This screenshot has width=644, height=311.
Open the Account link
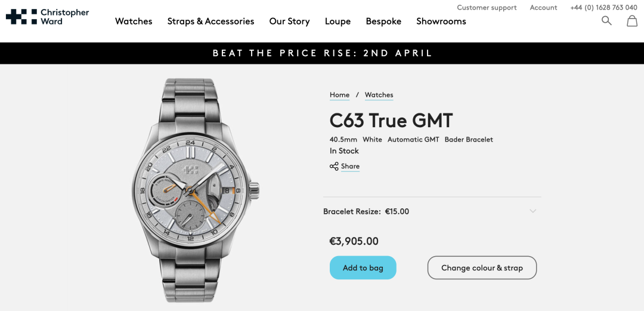tap(543, 8)
